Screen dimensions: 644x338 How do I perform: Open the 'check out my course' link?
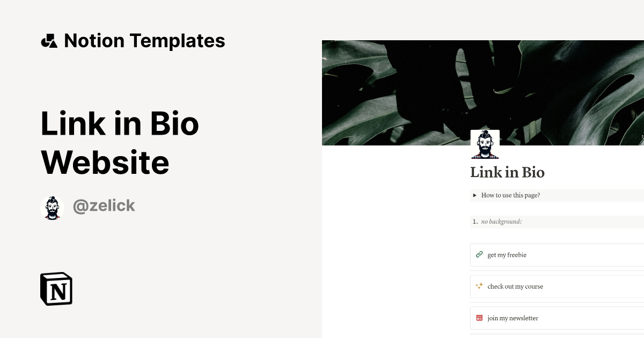coord(515,286)
